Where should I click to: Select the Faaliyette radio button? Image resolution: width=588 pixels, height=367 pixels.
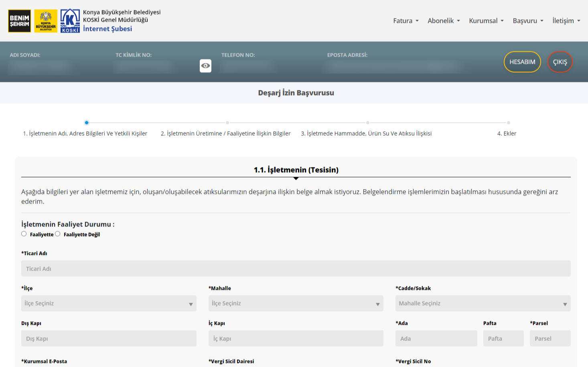pyautogui.click(x=24, y=234)
